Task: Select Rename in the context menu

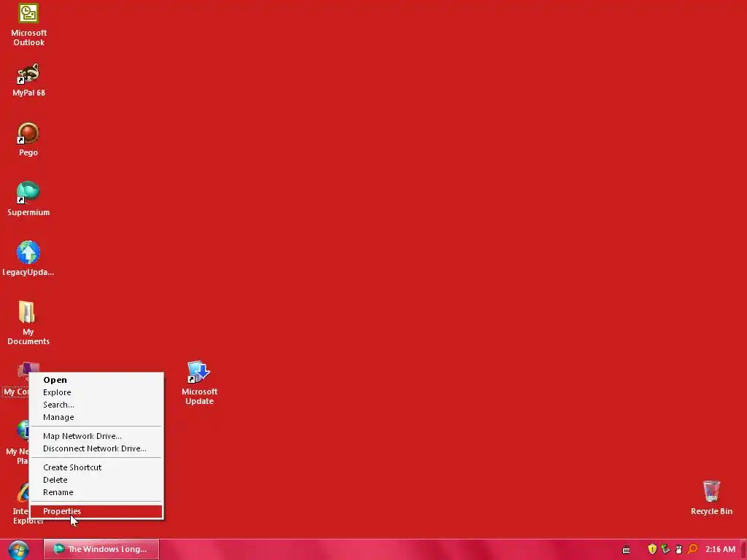Action: [96, 492]
